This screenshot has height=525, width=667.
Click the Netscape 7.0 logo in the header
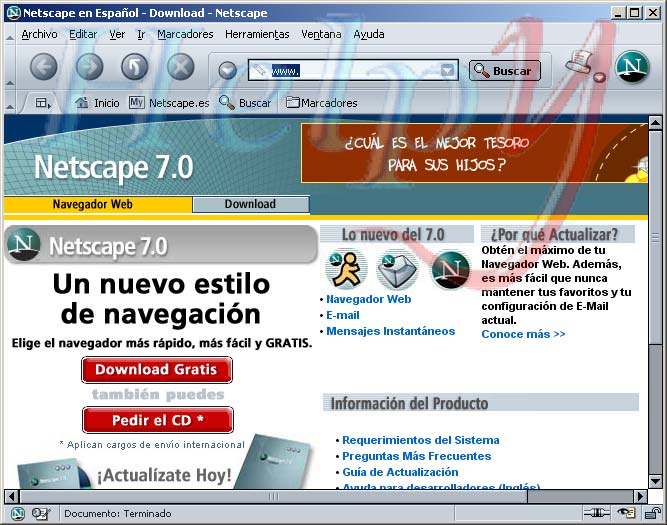114,167
